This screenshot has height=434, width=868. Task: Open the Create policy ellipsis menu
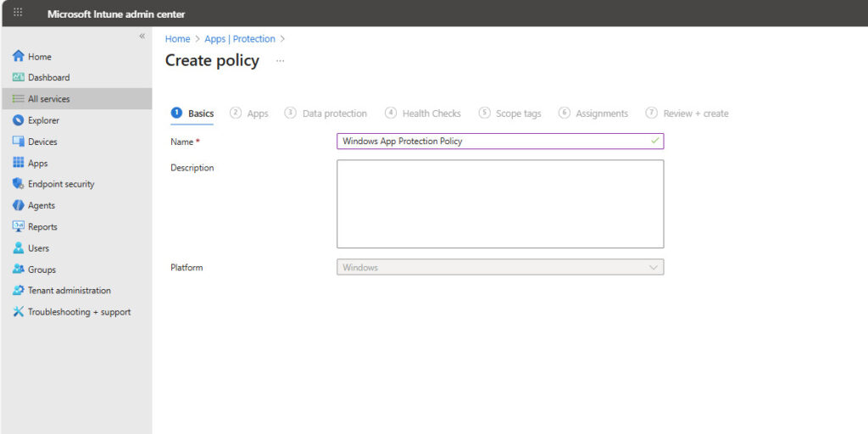pyautogui.click(x=281, y=61)
